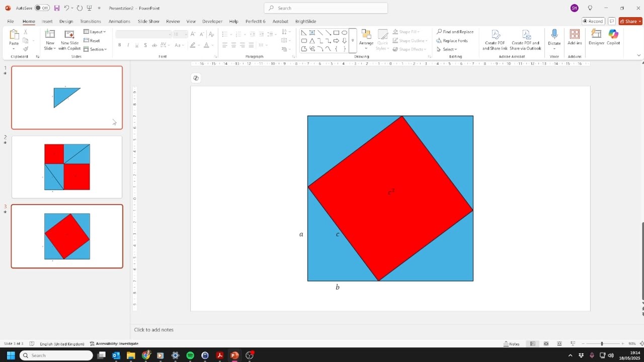
Task: Open the Dictate dropdown arrow
Action: pyautogui.click(x=554, y=49)
